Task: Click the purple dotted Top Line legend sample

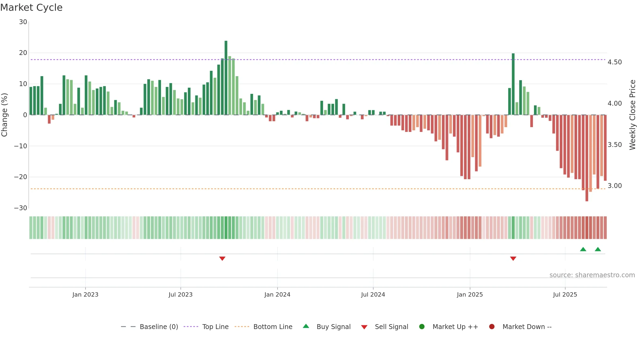Action: coord(191,327)
